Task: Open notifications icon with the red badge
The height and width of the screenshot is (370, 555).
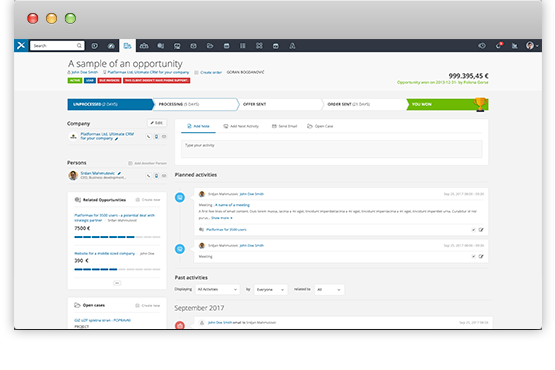Action: 499,45
